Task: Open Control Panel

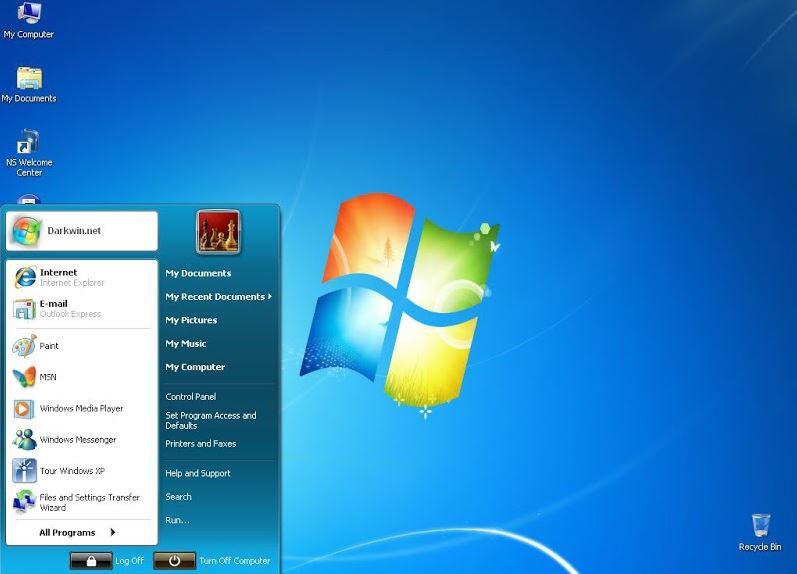Action: pyautogui.click(x=191, y=397)
